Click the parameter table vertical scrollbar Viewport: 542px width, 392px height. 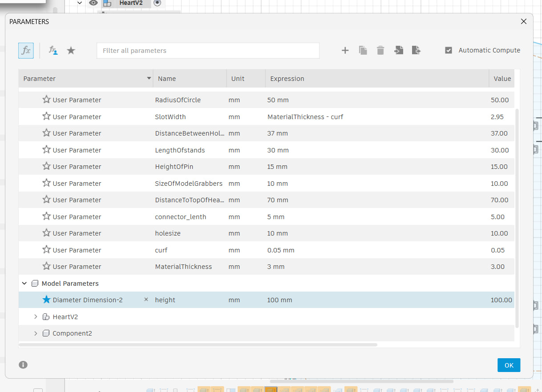coord(517,218)
